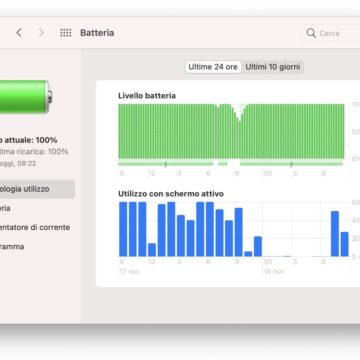The height and width of the screenshot is (360, 360).
Task: Open Cronologia utilizzo in the sidebar
Action: tap(37, 189)
